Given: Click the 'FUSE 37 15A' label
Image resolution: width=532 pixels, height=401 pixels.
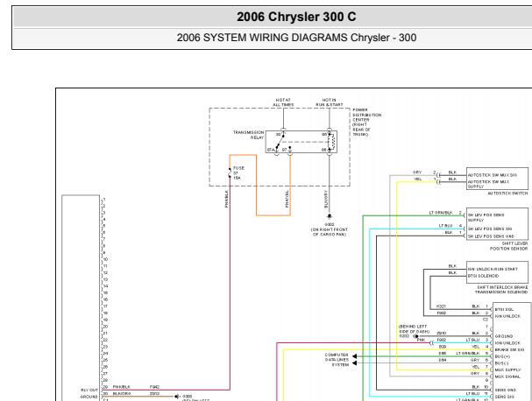Looking at the screenshot, I should (x=238, y=172).
